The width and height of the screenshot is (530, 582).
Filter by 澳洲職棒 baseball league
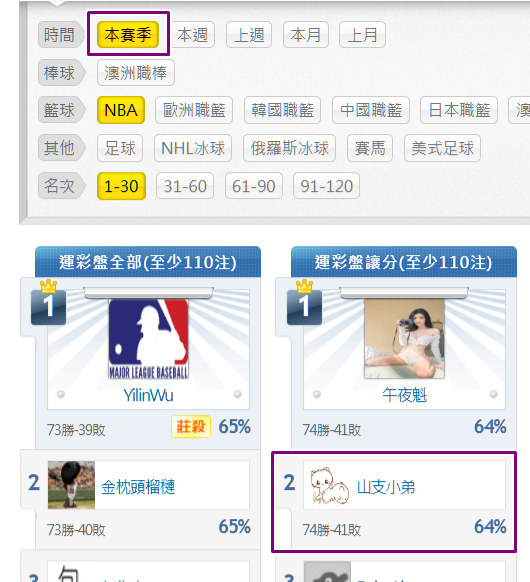click(x=136, y=73)
